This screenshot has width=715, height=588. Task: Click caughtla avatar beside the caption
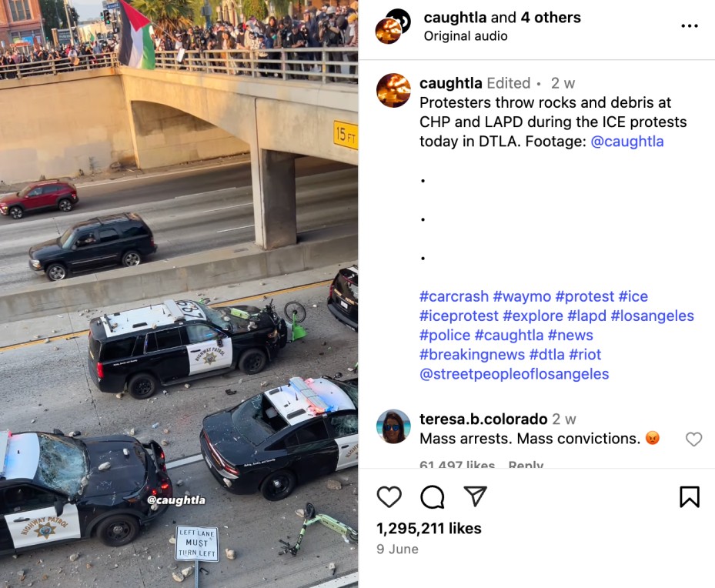393,90
